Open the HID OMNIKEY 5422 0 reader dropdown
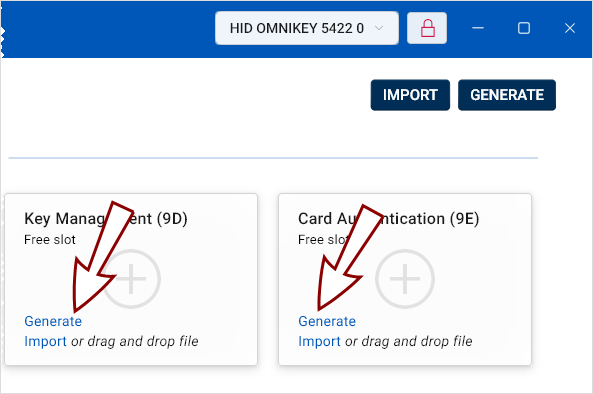This screenshot has width=593, height=394. click(x=307, y=28)
